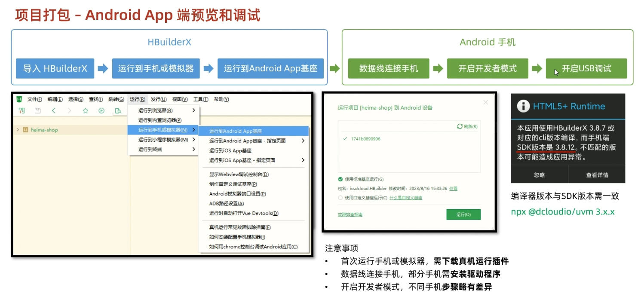644x303 pixels.
Task: Expand the 运行到浏览器(B) submenu arrow
Action: tap(194, 110)
